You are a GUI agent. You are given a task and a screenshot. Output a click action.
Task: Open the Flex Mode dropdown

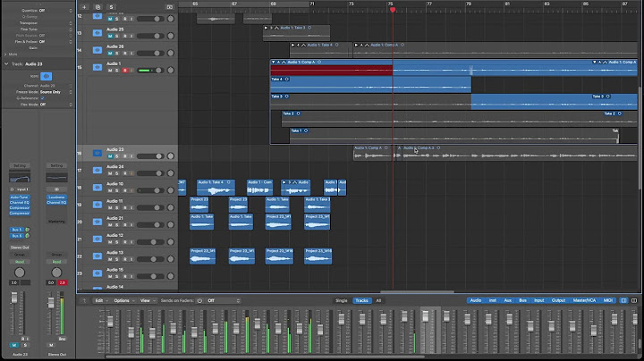[x=55, y=105]
